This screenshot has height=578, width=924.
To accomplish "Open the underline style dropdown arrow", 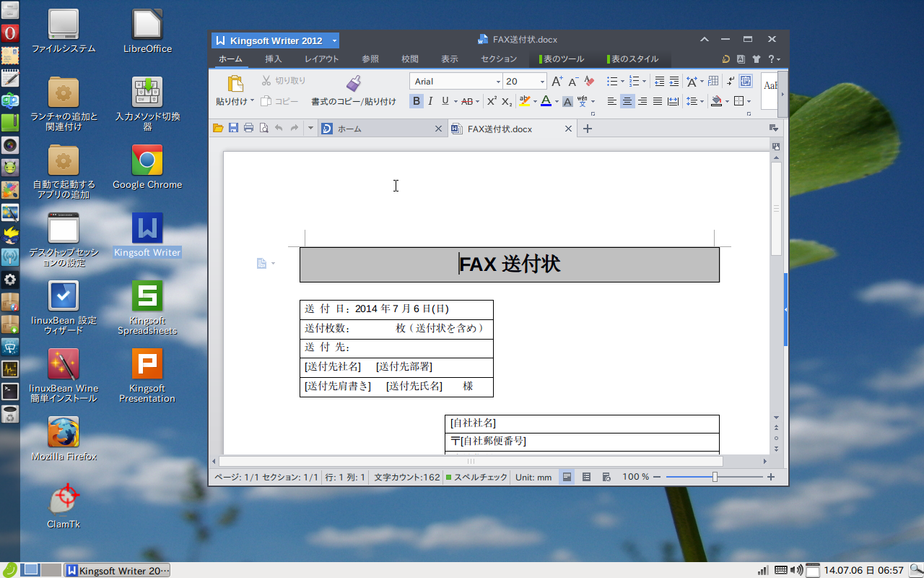I will point(455,101).
